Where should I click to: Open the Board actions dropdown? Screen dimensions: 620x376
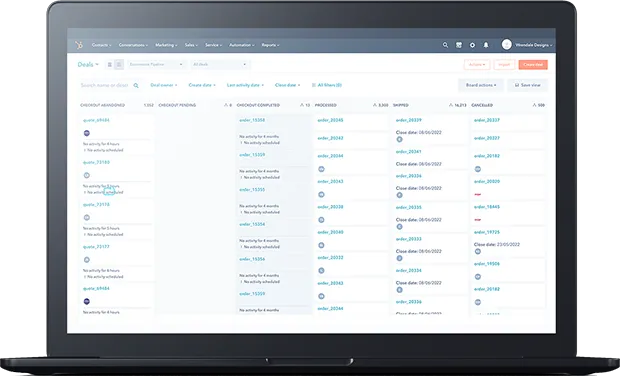(481, 85)
